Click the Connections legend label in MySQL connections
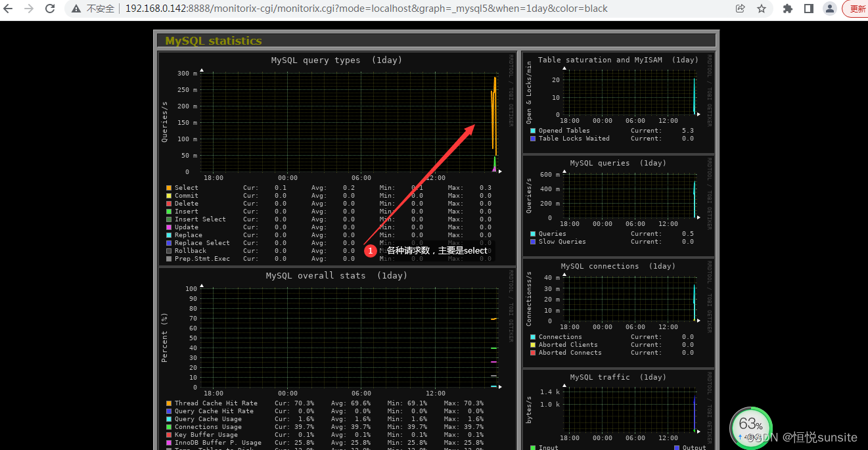 tap(560, 337)
